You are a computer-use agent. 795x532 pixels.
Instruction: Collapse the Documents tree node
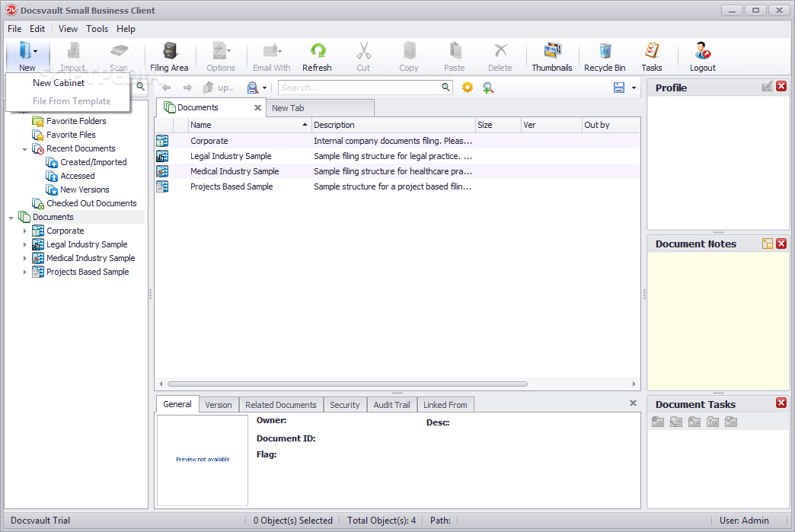click(11, 218)
